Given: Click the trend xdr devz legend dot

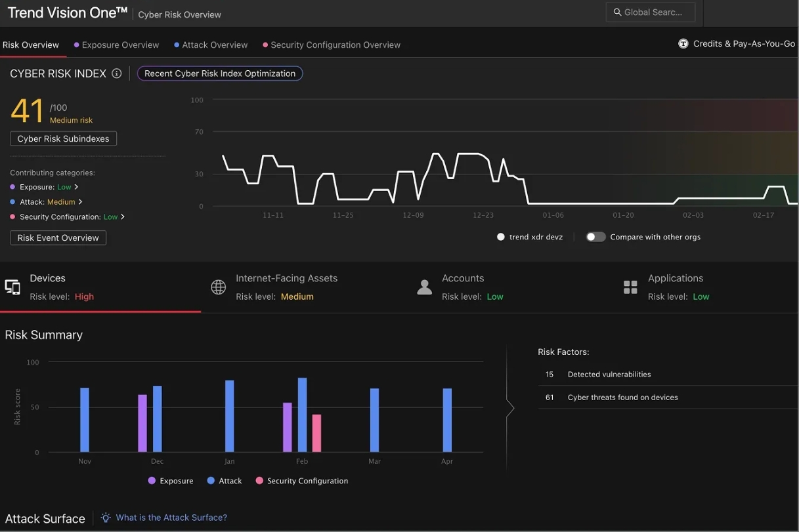Looking at the screenshot, I should coord(501,237).
